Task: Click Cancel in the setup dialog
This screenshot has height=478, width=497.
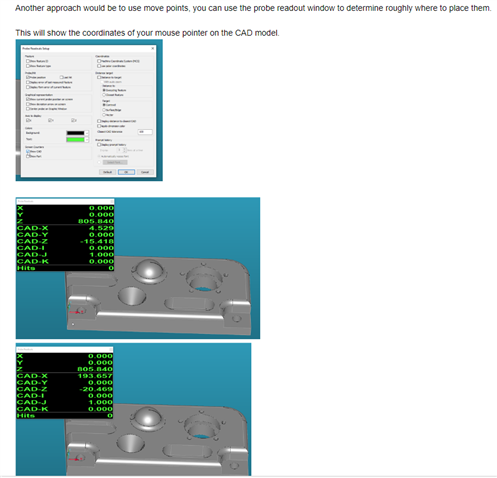Action: coord(145,172)
